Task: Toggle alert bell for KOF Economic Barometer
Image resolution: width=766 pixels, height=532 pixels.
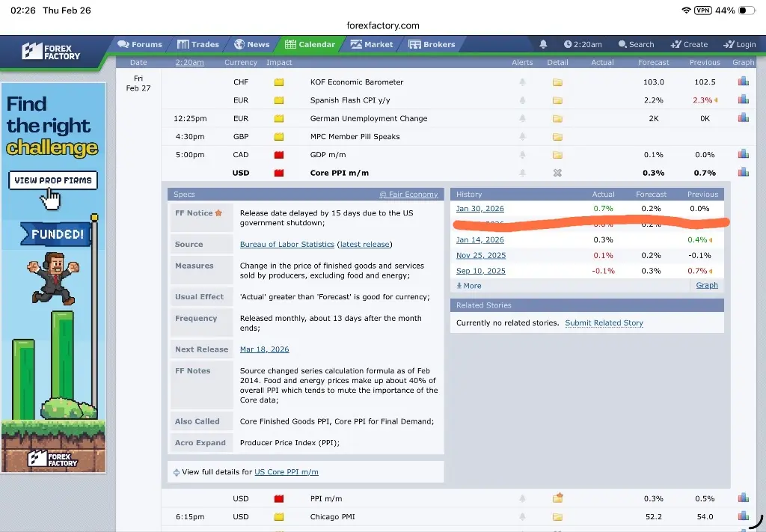Action: point(522,82)
